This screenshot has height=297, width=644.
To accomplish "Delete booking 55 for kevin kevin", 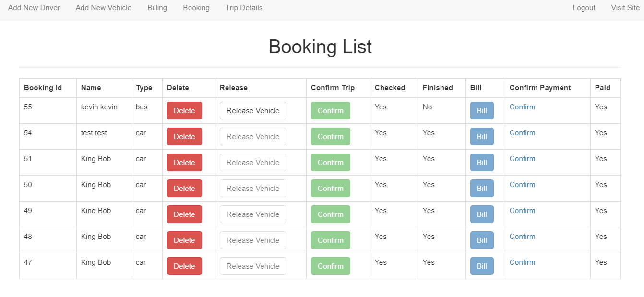I will coord(184,110).
